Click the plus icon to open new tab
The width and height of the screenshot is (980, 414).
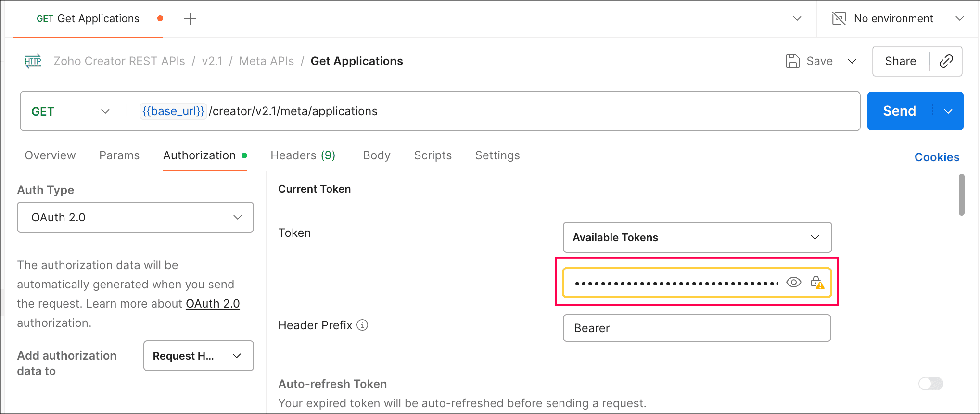[x=190, y=19]
